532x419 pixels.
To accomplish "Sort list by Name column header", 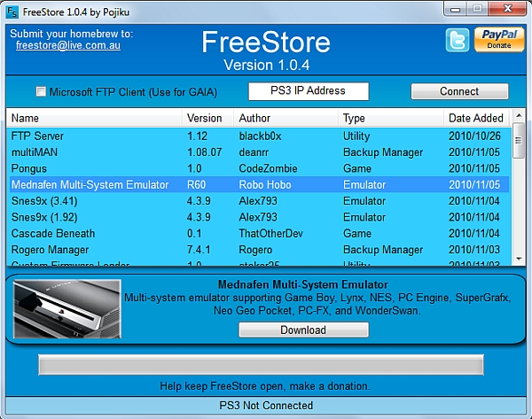I will pos(94,118).
